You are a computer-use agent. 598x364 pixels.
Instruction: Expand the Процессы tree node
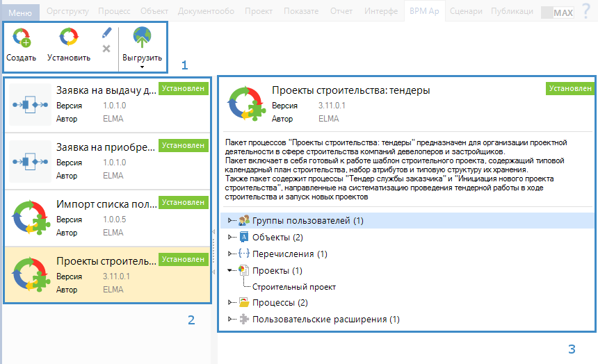(x=231, y=303)
